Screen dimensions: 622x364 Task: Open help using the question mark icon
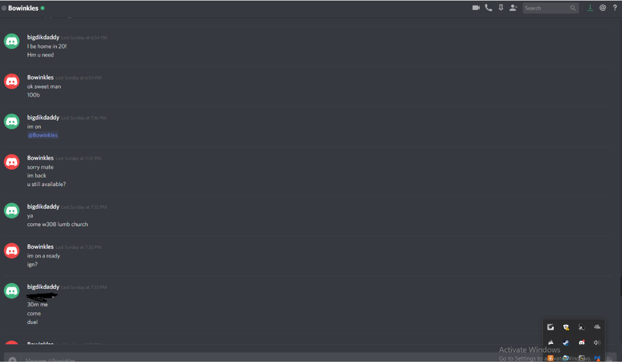pyautogui.click(x=615, y=8)
